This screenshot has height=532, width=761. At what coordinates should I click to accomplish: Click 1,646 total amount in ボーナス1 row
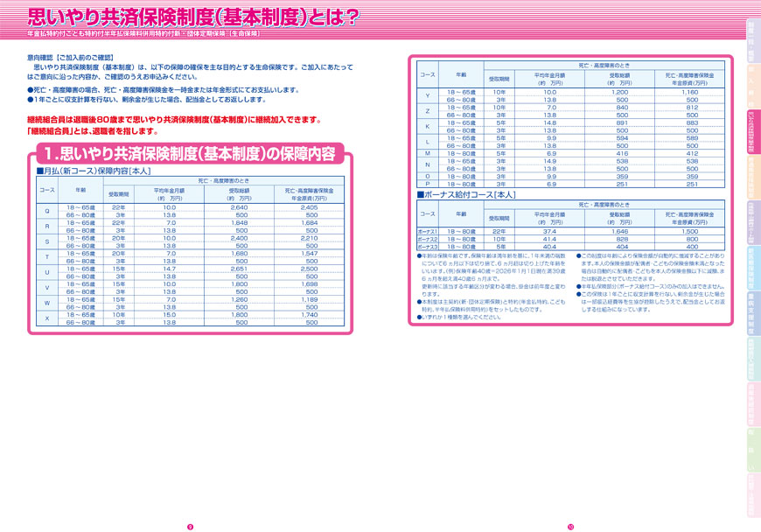click(x=619, y=231)
